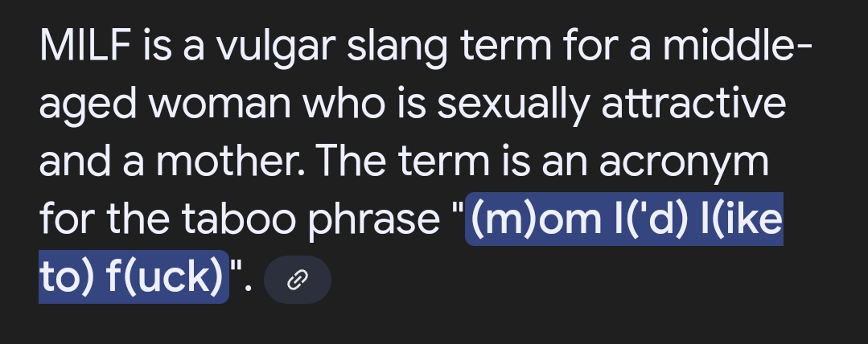868x344 pixels.
Task: Click the highlighted text 'to) f(uck)'
Action: [x=134, y=276]
